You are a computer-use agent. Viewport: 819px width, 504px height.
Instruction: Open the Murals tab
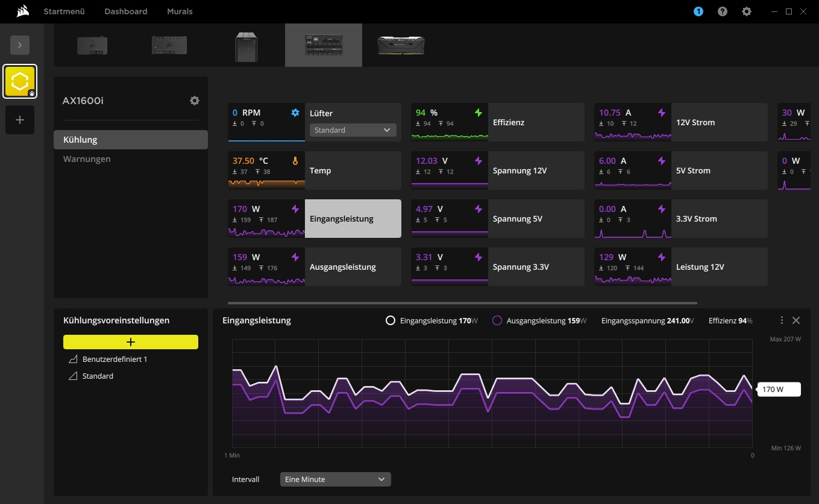coord(180,11)
